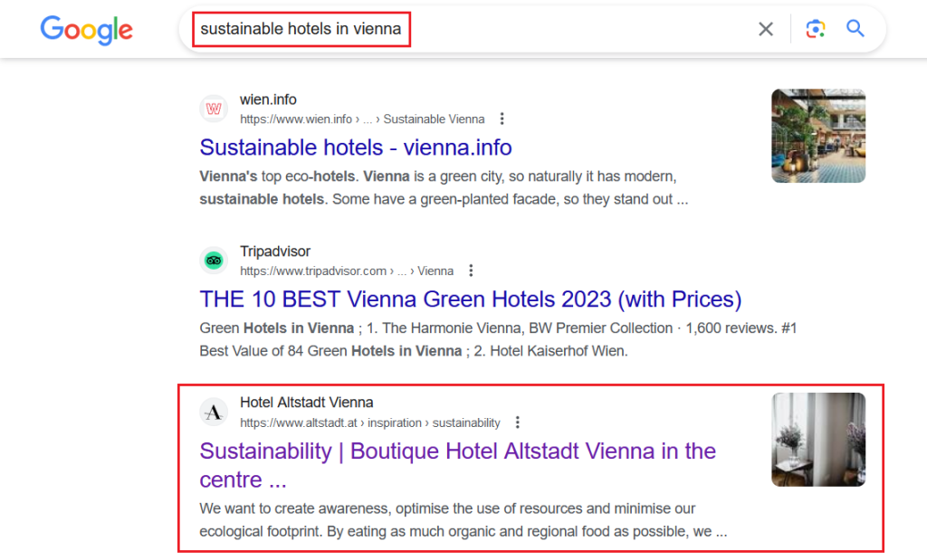The image size is (927, 560).
Task: Click the wien.info site favicon
Action: point(214,109)
